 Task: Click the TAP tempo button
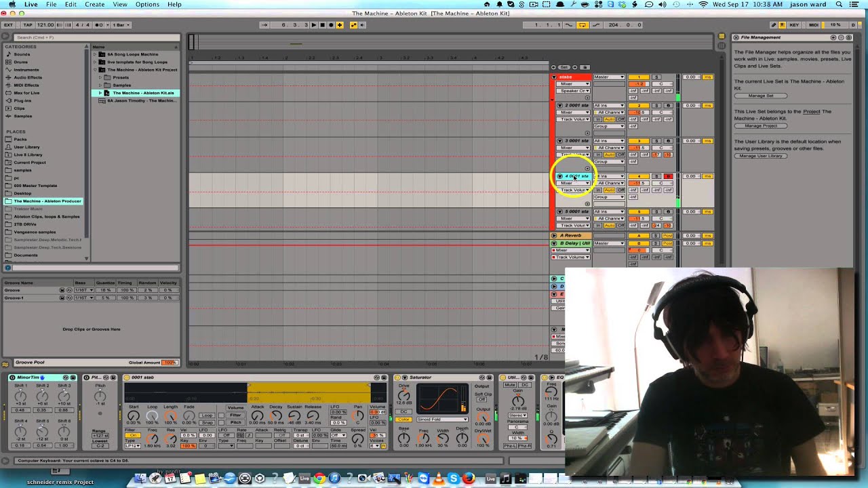pos(28,25)
